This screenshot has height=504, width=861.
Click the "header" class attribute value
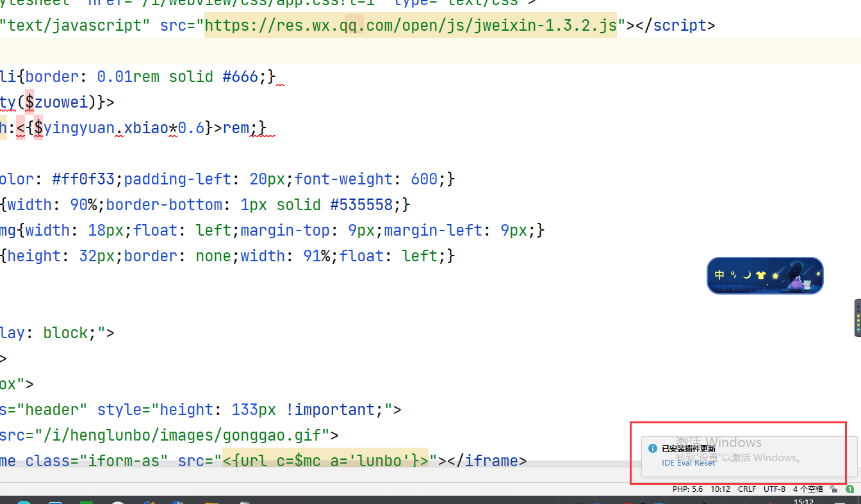[52, 410]
